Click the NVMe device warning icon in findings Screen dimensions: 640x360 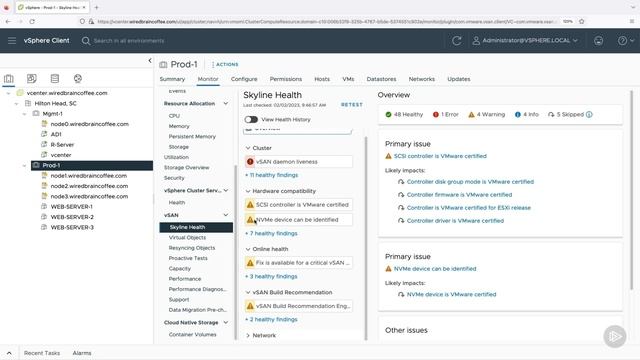coord(250,220)
